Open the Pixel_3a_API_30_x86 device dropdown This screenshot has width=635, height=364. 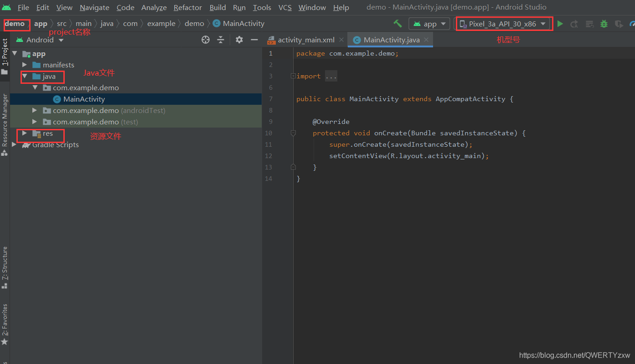[504, 24]
